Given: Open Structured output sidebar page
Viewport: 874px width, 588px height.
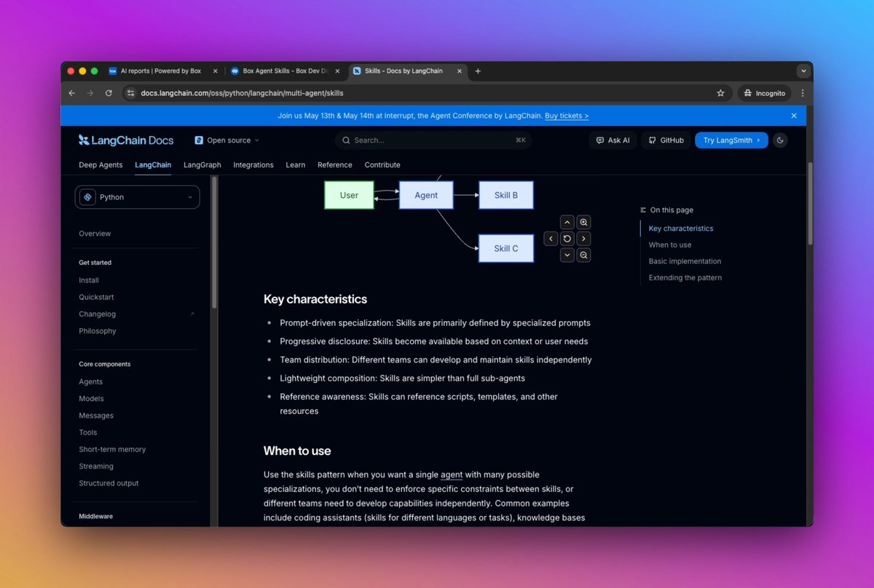Looking at the screenshot, I should pos(109,483).
